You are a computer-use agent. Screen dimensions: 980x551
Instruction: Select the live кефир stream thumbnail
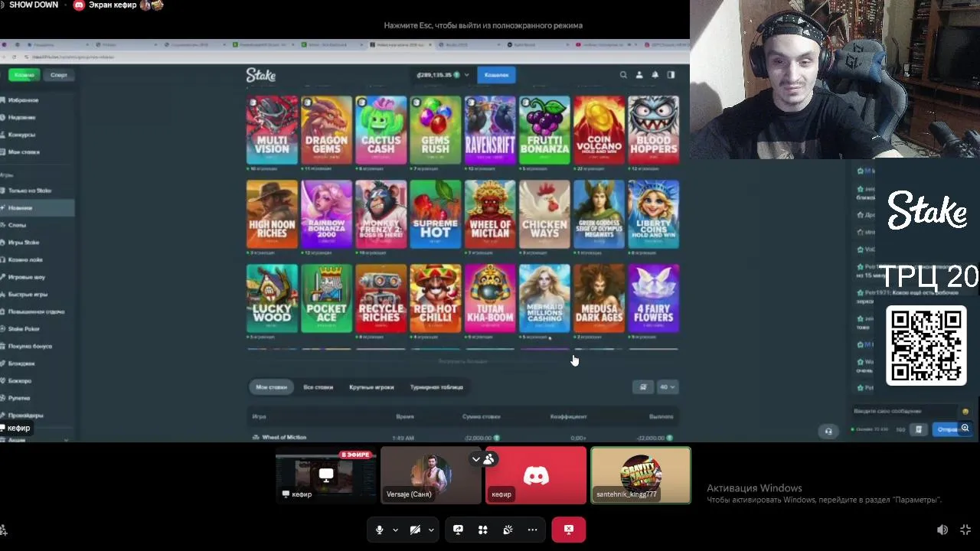[x=326, y=475]
